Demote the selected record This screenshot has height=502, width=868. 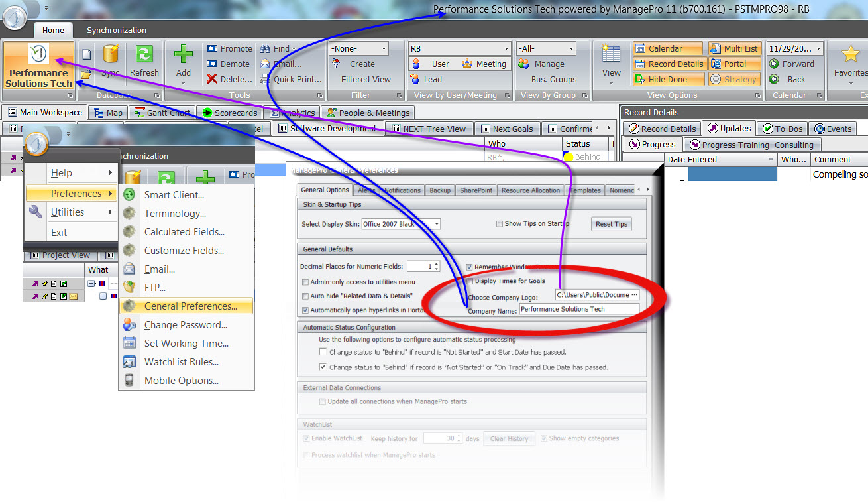[229, 64]
